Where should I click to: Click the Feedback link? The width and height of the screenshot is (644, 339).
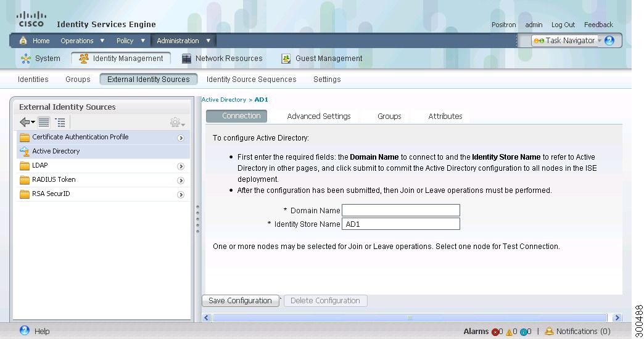coord(598,25)
